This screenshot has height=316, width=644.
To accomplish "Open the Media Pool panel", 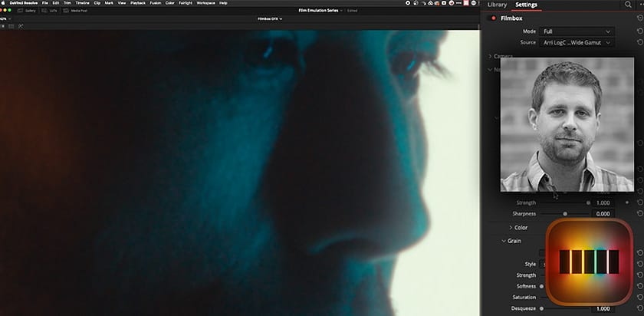I will click(76, 11).
